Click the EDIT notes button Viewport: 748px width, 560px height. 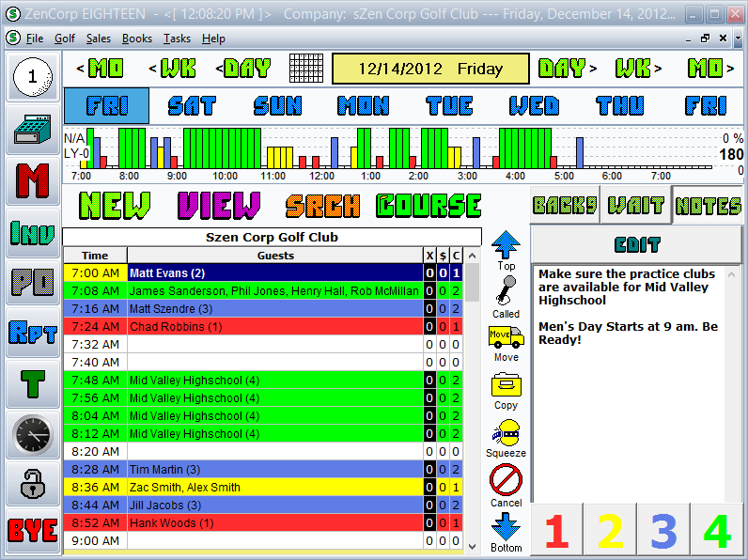click(636, 245)
